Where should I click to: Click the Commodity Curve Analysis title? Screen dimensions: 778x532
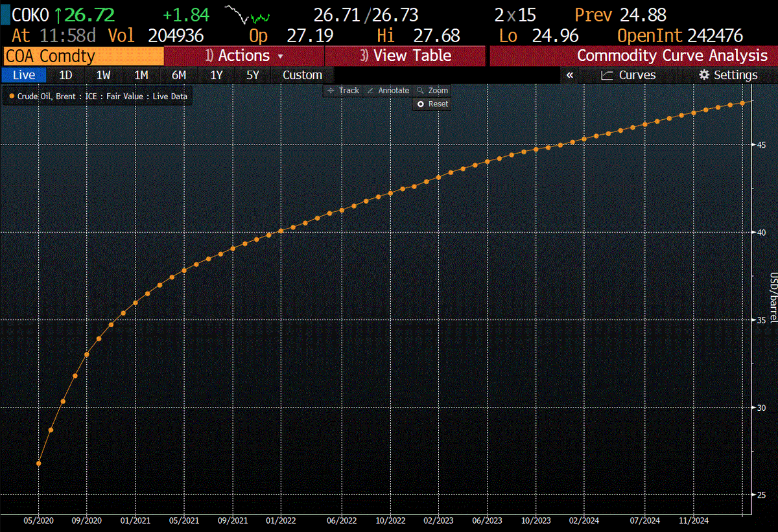pos(672,56)
